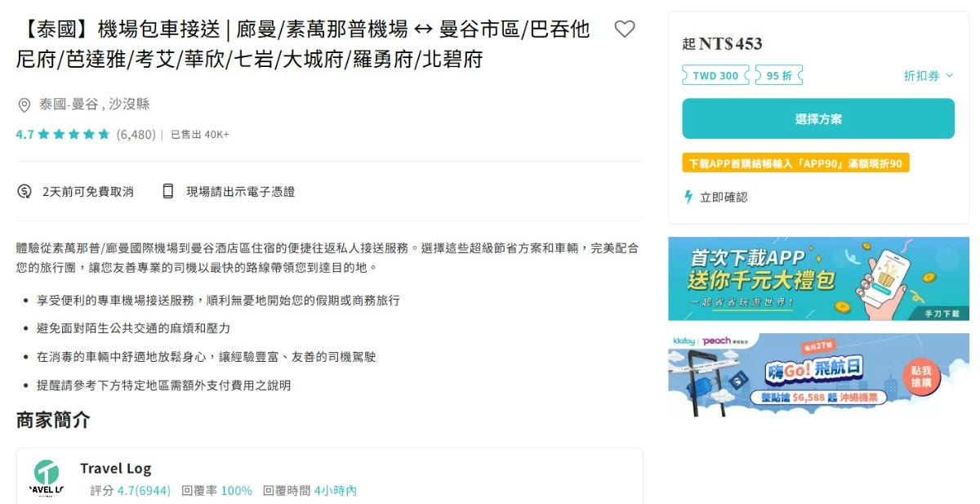Click the 95 折 coupon tag
Viewport: 980px width, 504px height.
tap(779, 75)
